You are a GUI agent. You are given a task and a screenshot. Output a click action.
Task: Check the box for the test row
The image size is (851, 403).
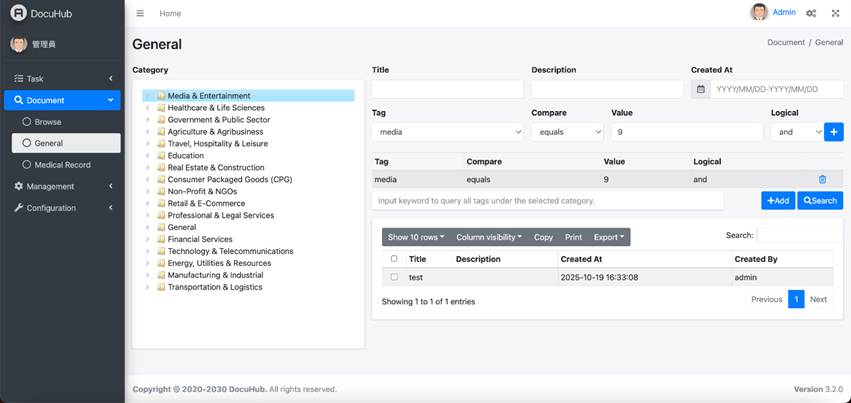[394, 277]
